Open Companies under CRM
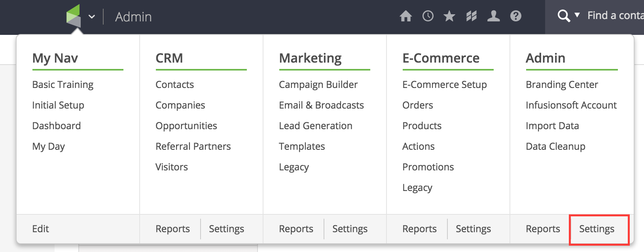The height and width of the screenshot is (252, 644). pyautogui.click(x=180, y=105)
